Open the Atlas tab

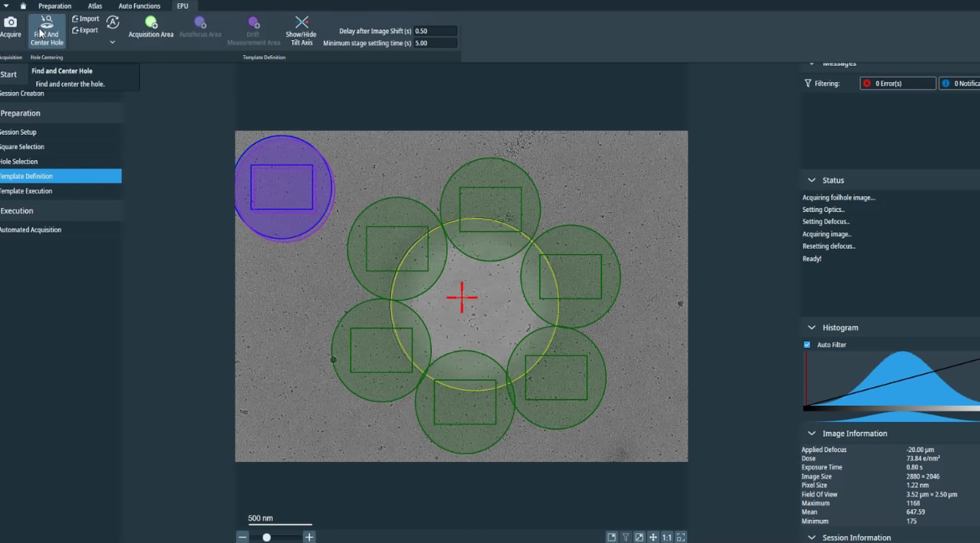94,6
